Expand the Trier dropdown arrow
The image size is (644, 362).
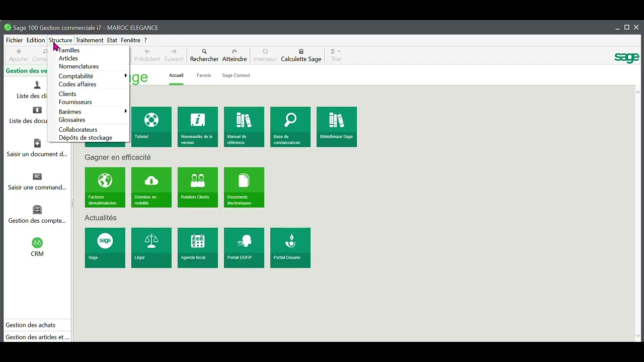(339, 51)
